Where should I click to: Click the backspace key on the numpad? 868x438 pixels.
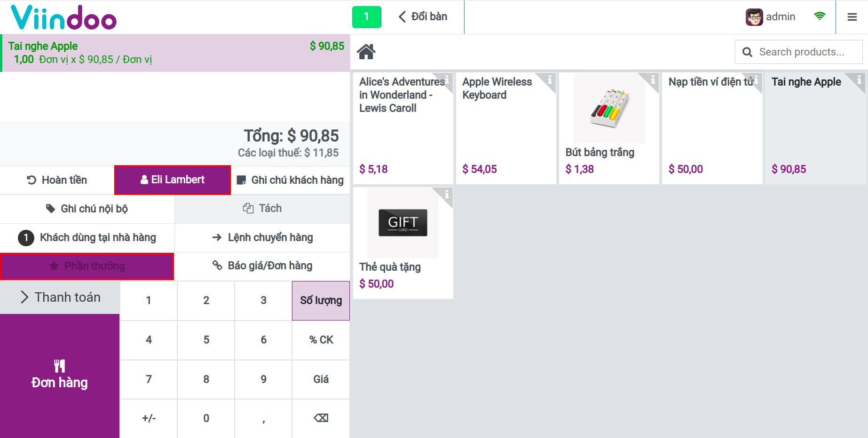320,418
